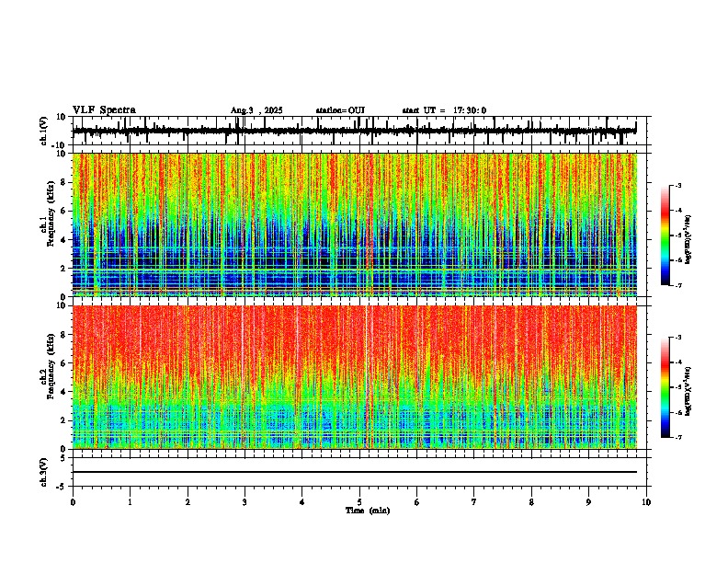Click the ch.1 colorbar log(PSD) unit label

point(688,240)
